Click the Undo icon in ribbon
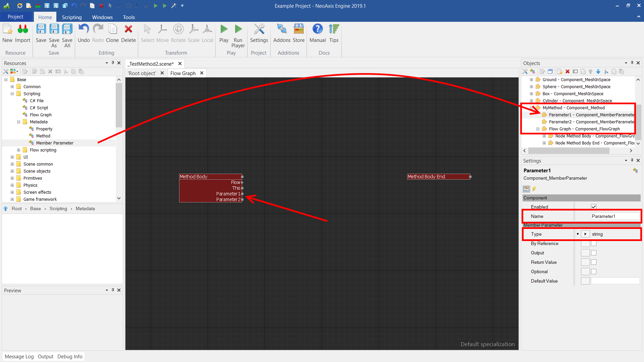Screen dimensions: 644x362 click(84, 29)
